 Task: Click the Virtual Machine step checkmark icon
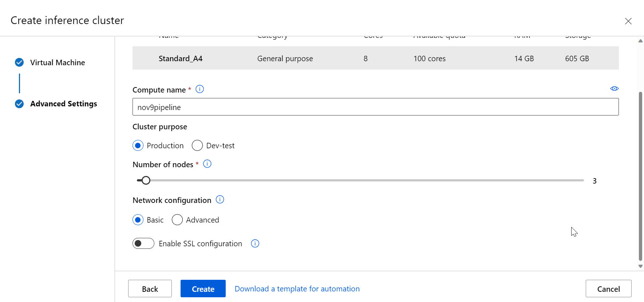tap(19, 62)
